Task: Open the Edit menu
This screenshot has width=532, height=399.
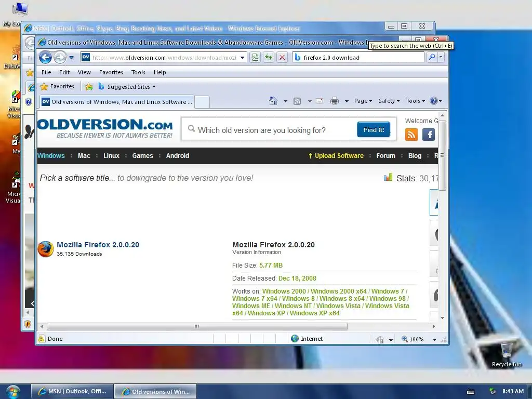Action: tap(64, 72)
